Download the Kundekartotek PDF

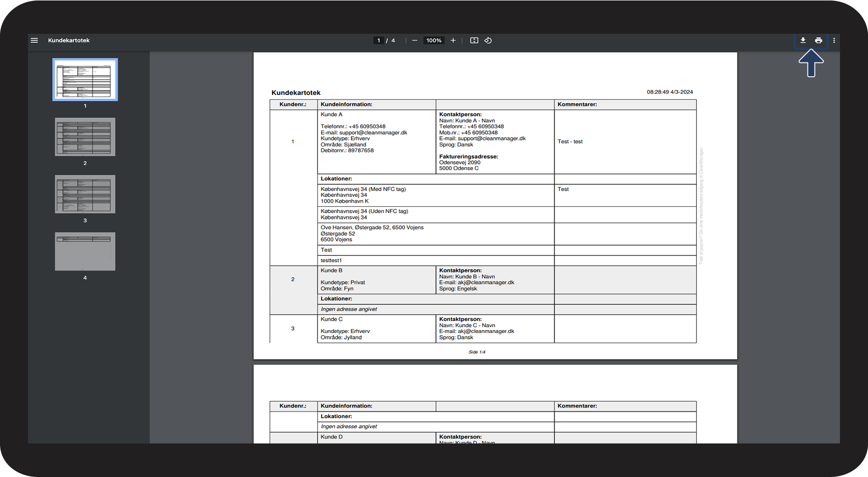803,40
